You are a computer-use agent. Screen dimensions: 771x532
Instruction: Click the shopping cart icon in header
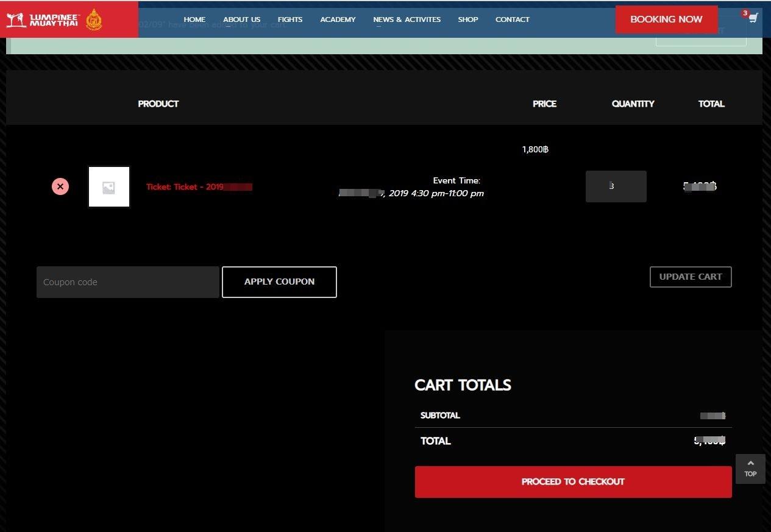pos(753,18)
